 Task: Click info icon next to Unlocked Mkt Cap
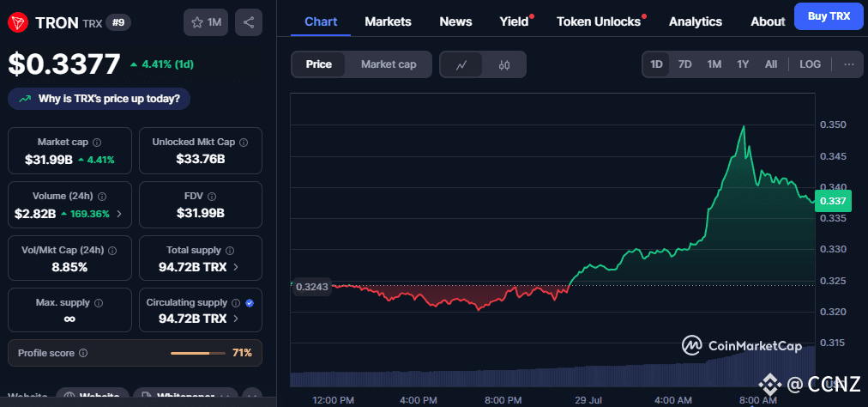point(244,142)
